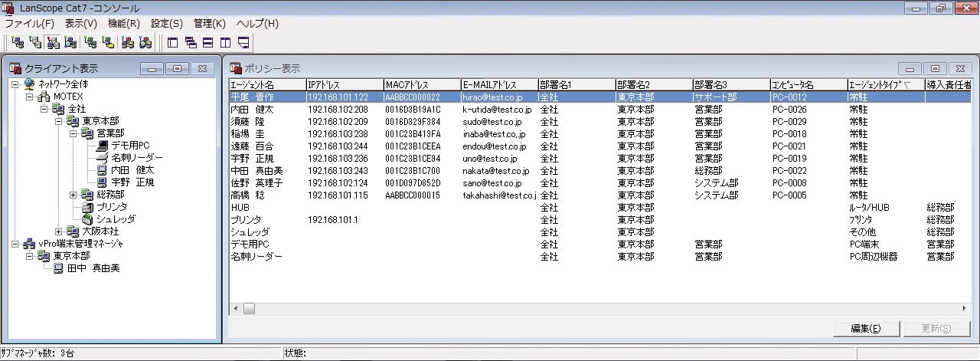
Task: Collapse the vPro端末管理マネージャ tree node
Action: (15, 244)
